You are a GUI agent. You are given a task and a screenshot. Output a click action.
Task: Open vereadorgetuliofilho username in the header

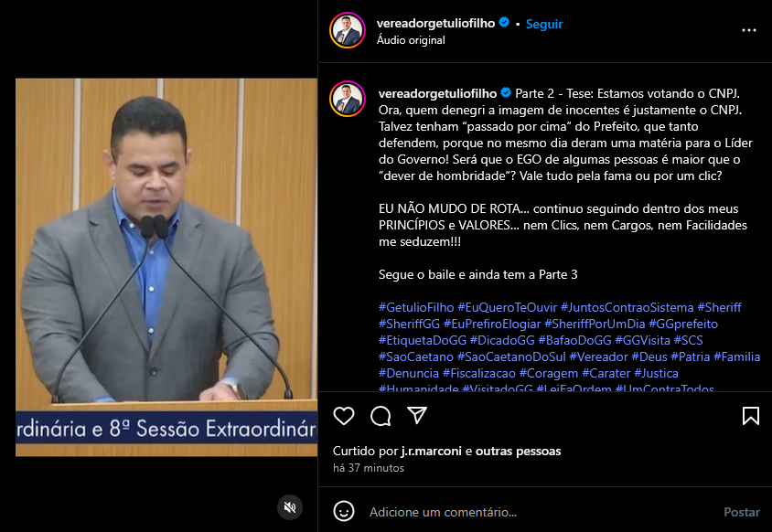[x=435, y=23]
